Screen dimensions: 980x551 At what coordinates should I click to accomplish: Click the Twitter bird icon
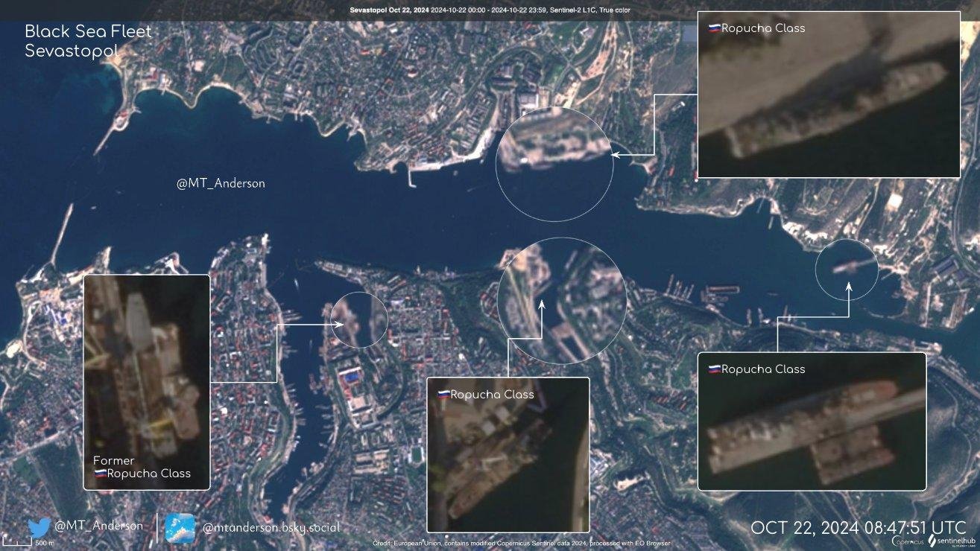click(x=39, y=527)
